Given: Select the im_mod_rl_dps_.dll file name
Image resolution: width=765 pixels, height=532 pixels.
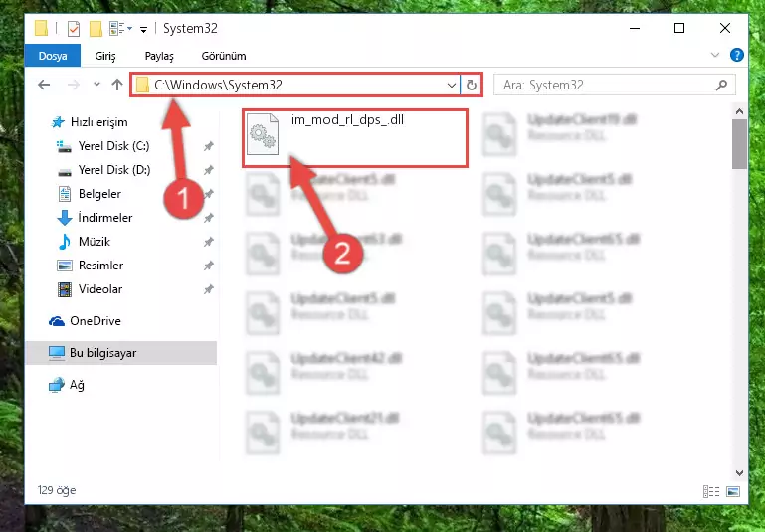Looking at the screenshot, I should [347, 119].
